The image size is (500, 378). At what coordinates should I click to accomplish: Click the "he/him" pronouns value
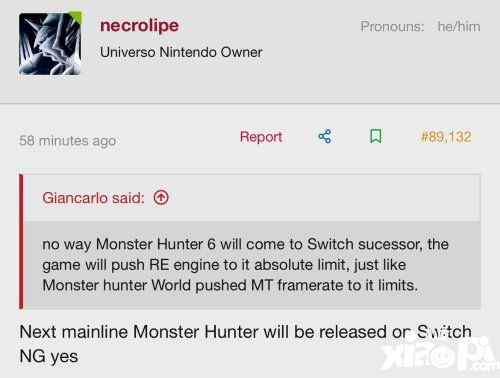tap(459, 27)
